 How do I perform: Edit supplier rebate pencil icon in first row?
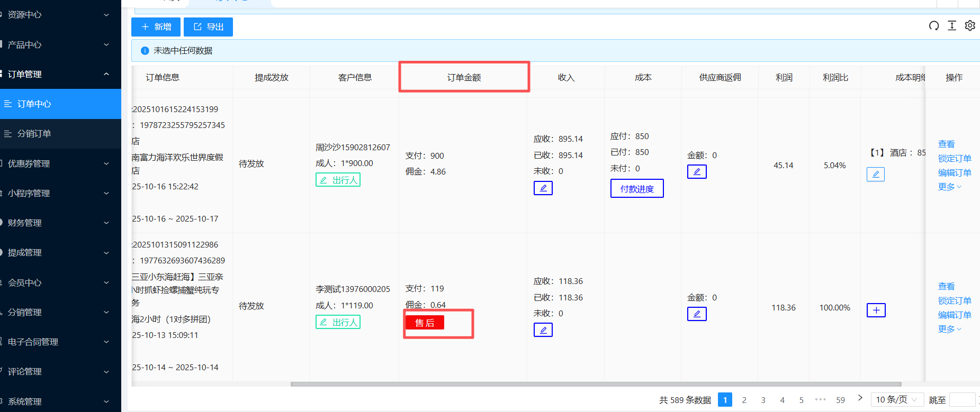pyautogui.click(x=697, y=172)
